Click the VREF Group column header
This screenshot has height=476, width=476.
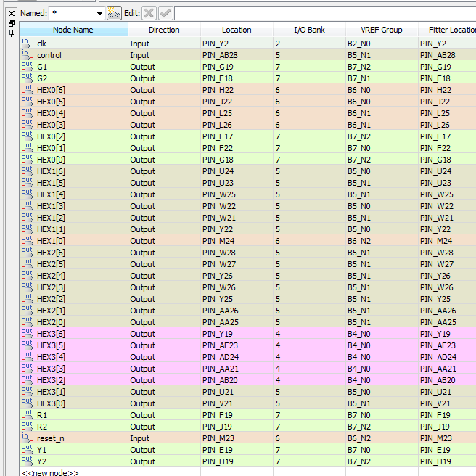[x=382, y=30]
